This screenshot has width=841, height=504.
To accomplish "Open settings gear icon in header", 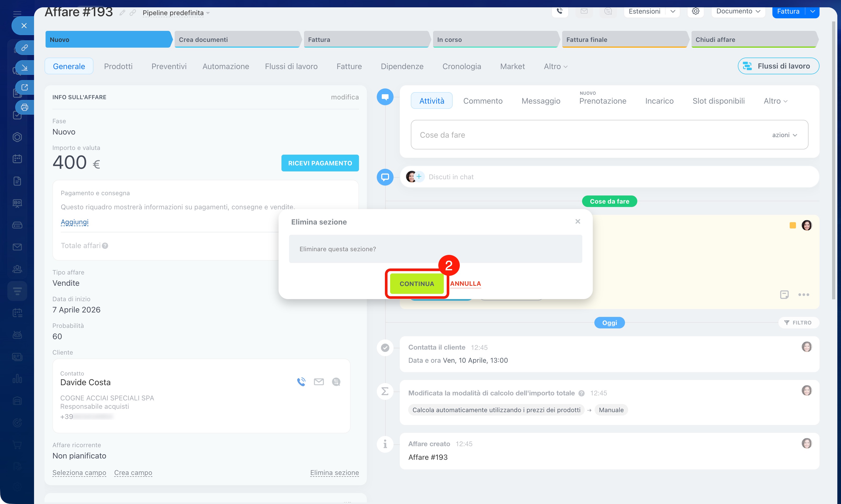I will [x=695, y=11].
